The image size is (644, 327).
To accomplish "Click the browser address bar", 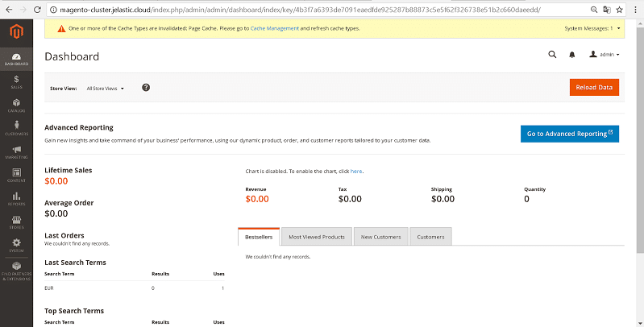I will pos(306,9).
